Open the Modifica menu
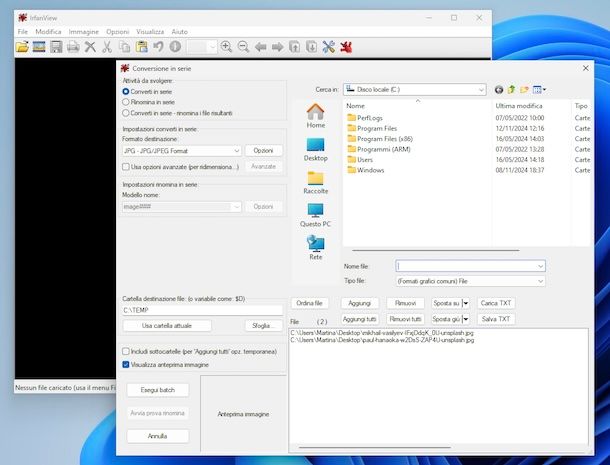This screenshot has width=610, height=465. tap(48, 32)
